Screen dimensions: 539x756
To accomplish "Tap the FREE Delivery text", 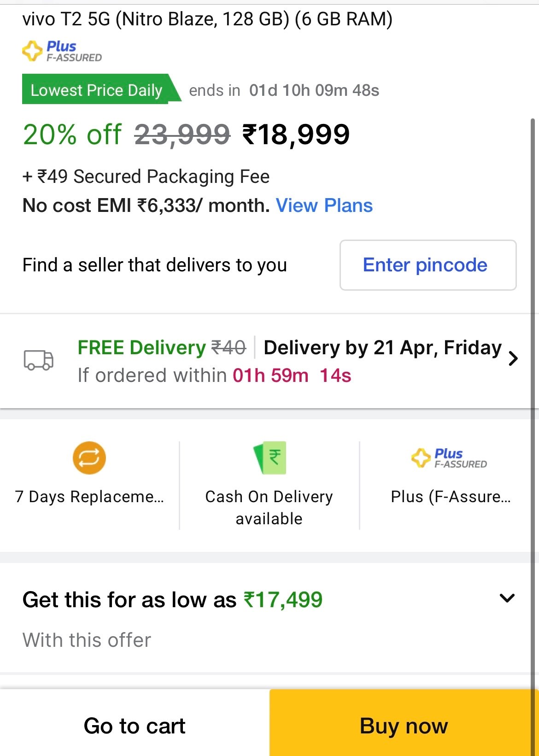I will [141, 347].
